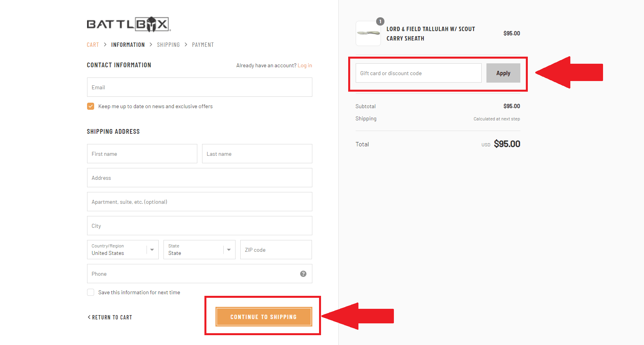Click into the ZIP code field
Viewport: 644px width, 345px height.
click(276, 250)
